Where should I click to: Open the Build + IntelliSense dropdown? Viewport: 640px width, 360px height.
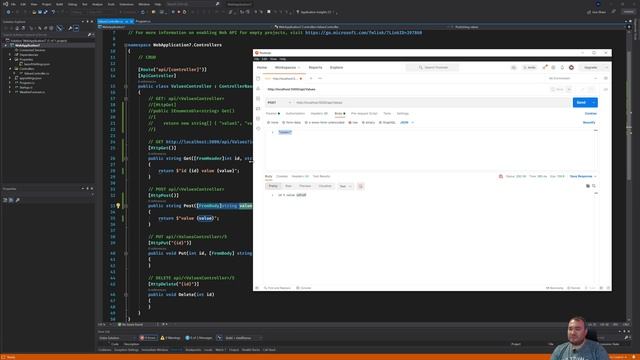point(243,338)
